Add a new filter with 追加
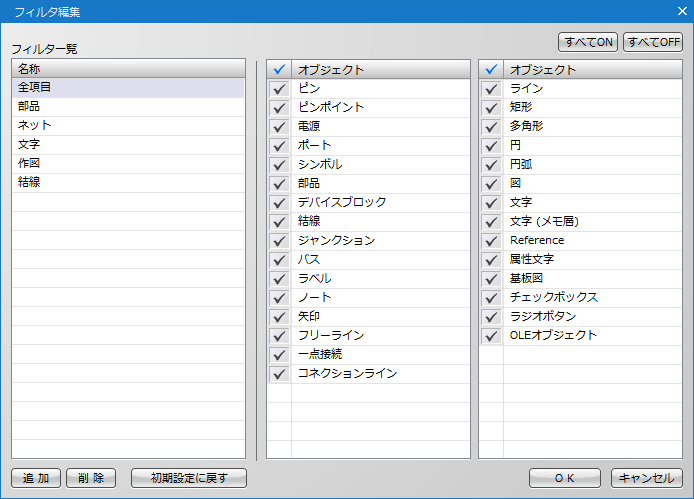 [36, 478]
